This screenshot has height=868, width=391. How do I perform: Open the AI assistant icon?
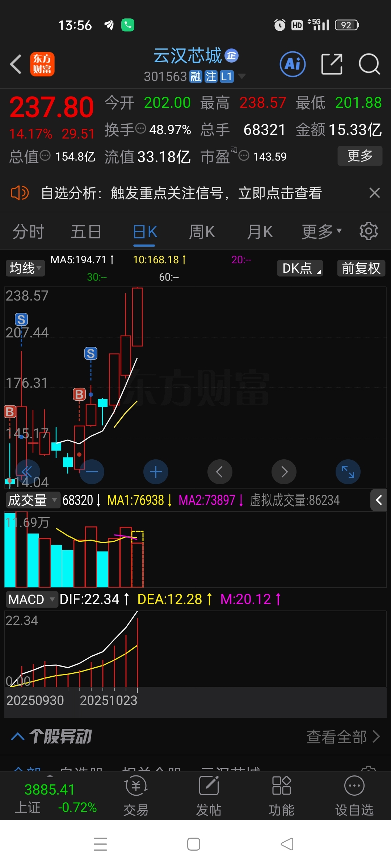point(293,64)
